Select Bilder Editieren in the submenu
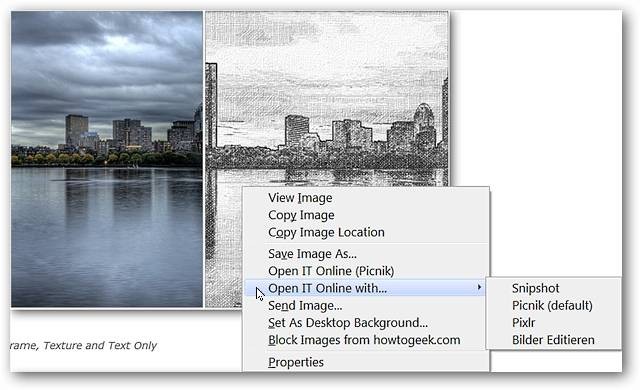Screen dimensions: 640x390 [x=553, y=340]
